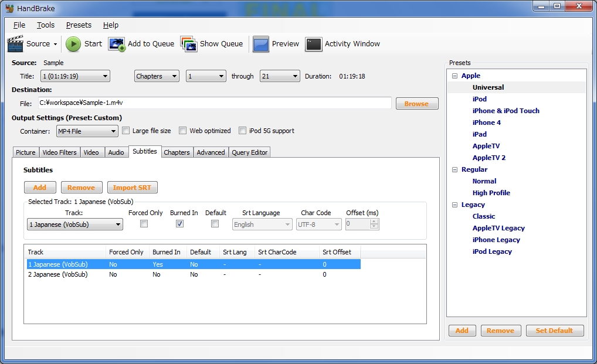
Task: Collapse the Legacy presets group
Action: 454,205
